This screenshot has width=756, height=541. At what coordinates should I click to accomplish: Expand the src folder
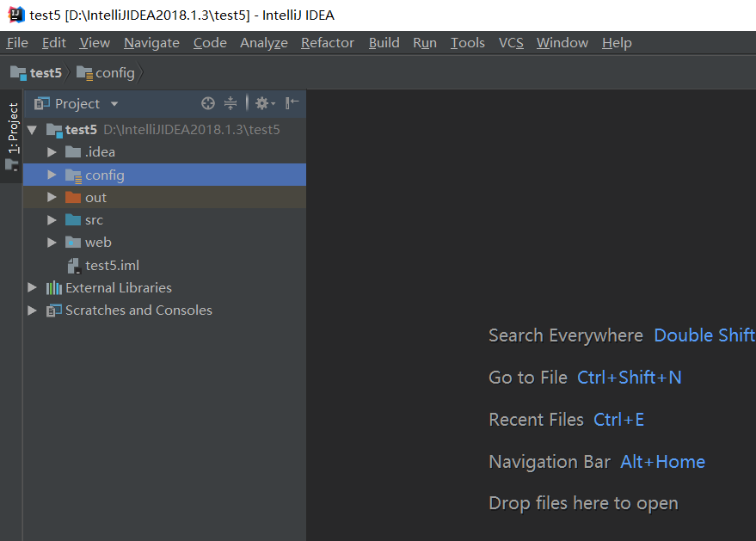52,219
